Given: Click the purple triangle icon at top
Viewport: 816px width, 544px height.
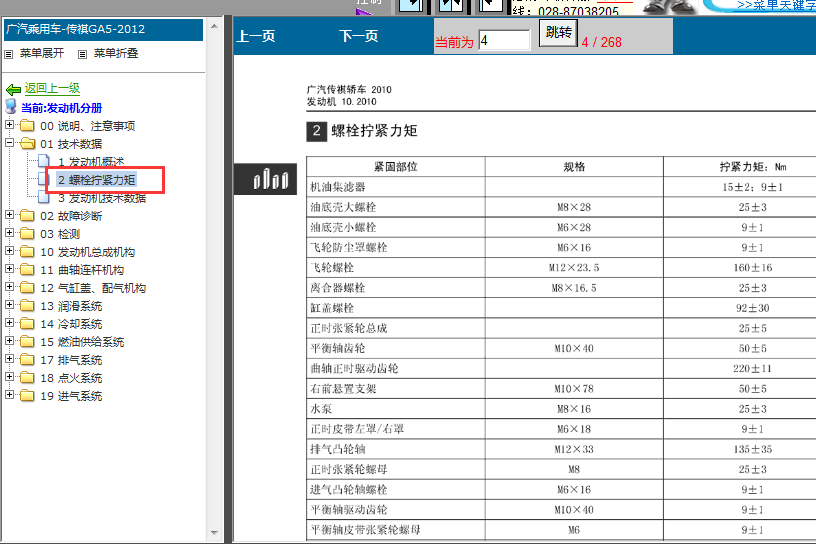Looking at the screenshot, I should (364, 11).
